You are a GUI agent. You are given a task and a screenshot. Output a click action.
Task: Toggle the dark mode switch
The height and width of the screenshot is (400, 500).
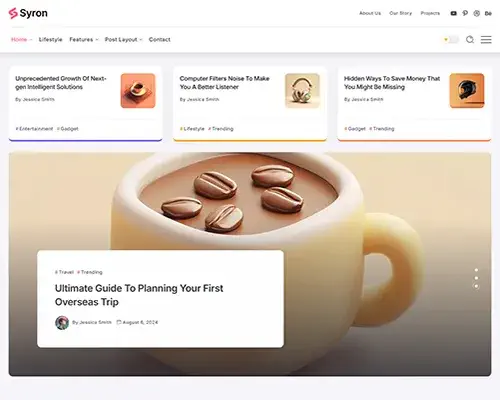451,40
